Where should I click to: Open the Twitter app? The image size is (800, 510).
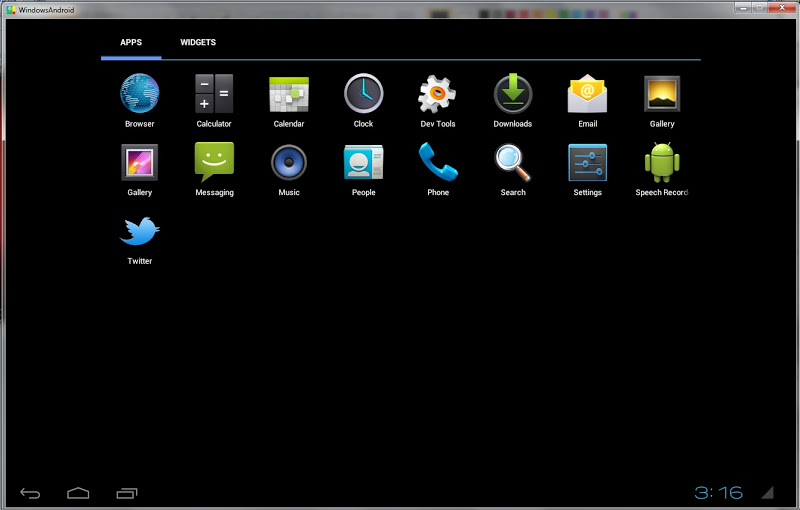[139, 231]
